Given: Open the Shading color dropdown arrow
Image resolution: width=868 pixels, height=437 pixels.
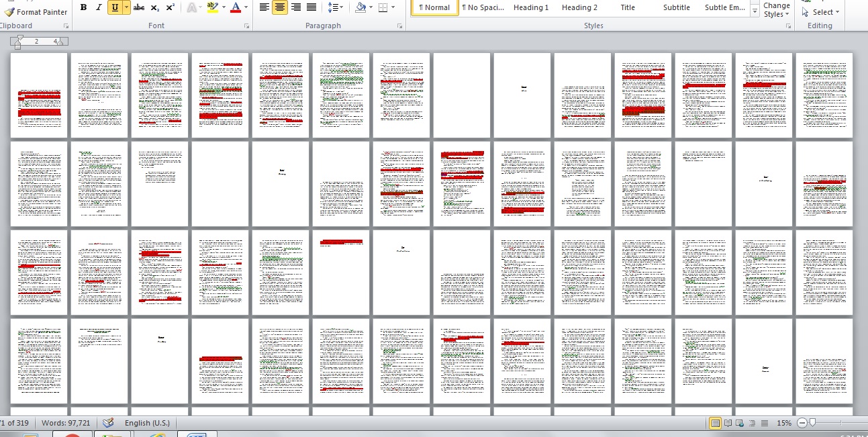Looking at the screenshot, I should pyautogui.click(x=371, y=7).
